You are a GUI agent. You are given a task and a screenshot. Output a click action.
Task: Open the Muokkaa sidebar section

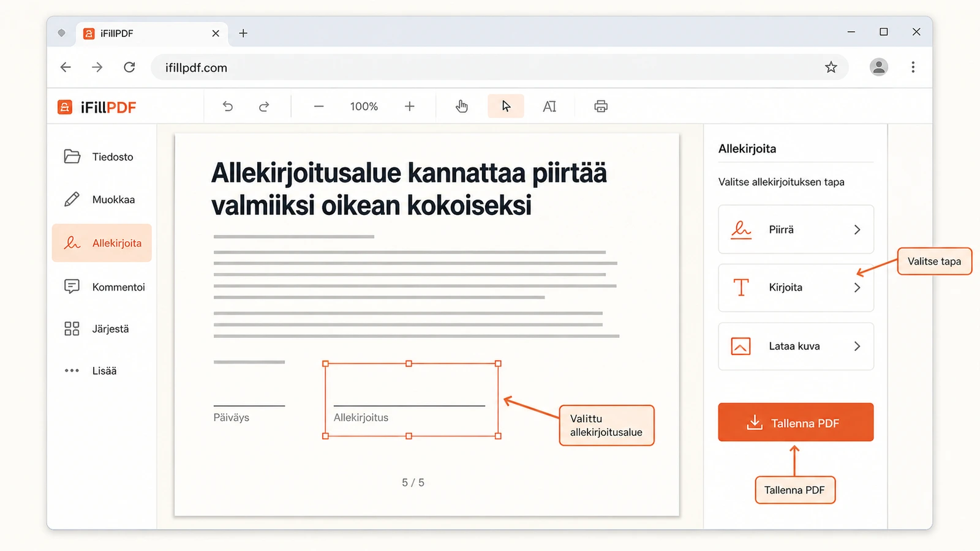coord(102,200)
